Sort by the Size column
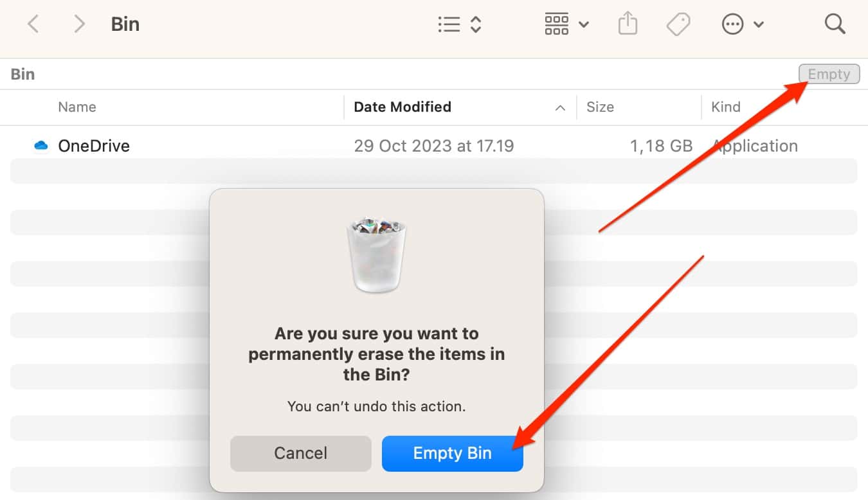868x500 pixels. coord(600,107)
